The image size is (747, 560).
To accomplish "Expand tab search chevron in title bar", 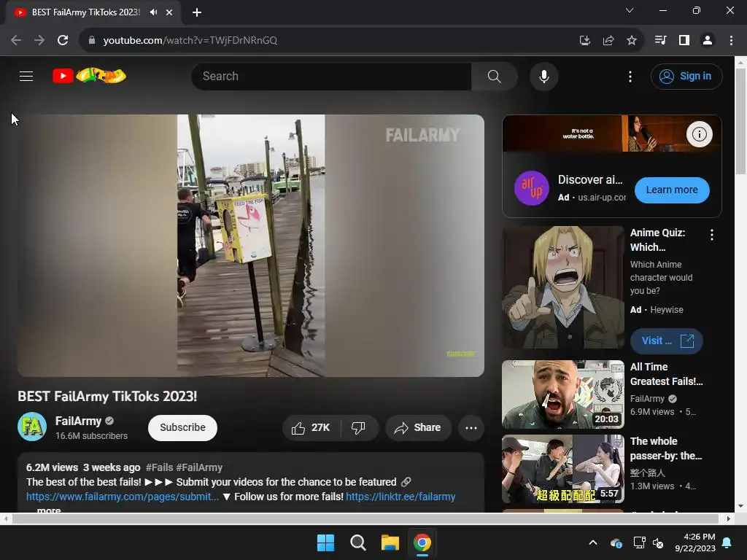I will pyautogui.click(x=630, y=10).
